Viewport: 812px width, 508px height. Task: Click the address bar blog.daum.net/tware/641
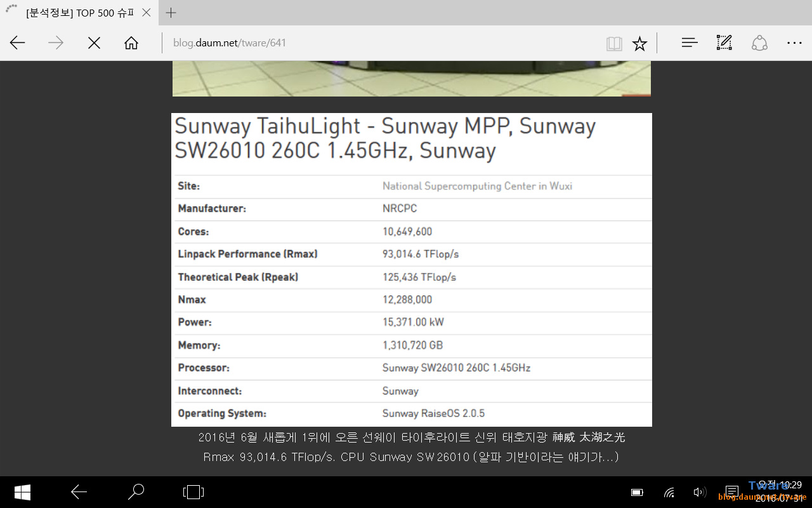click(230, 43)
